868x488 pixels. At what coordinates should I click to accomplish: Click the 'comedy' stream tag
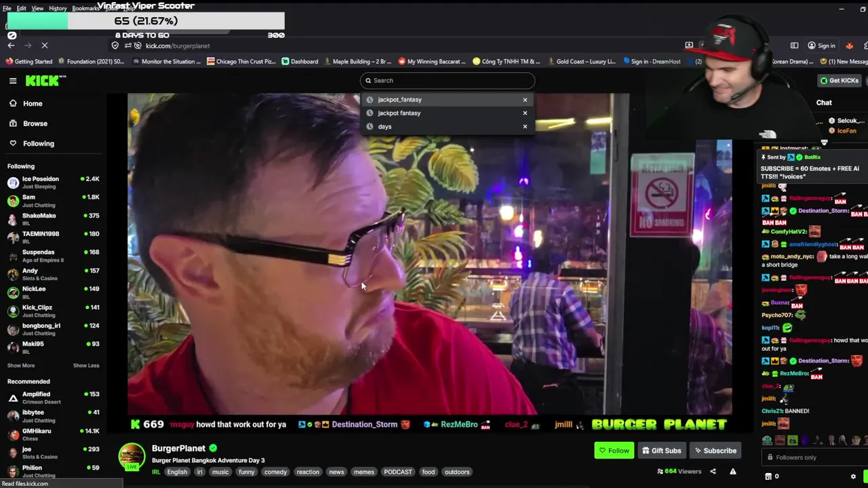click(x=275, y=472)
